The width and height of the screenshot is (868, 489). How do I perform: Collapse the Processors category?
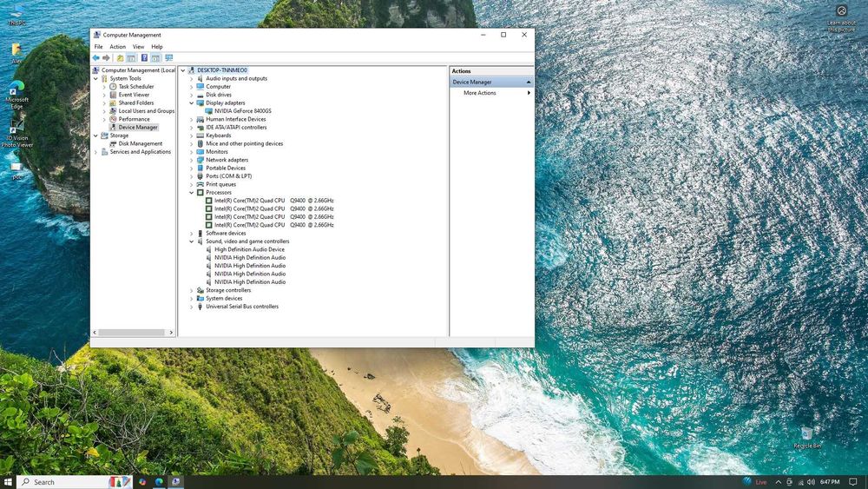click(x=192, y=193)
